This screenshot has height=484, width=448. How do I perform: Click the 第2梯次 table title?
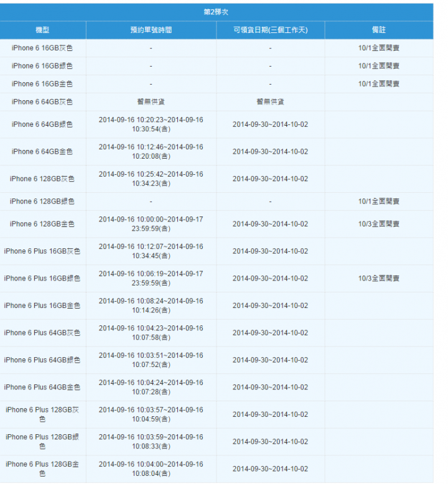click(x=216, y=12)
